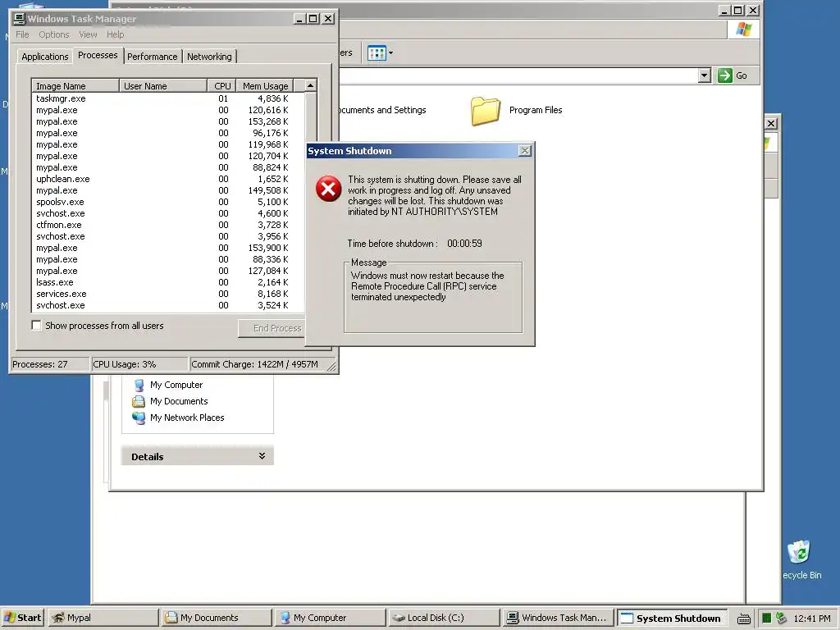This screenshot has height=630, width=840.
Task: Toggle Show processes from all users checkbox
Action: point(36,325)
